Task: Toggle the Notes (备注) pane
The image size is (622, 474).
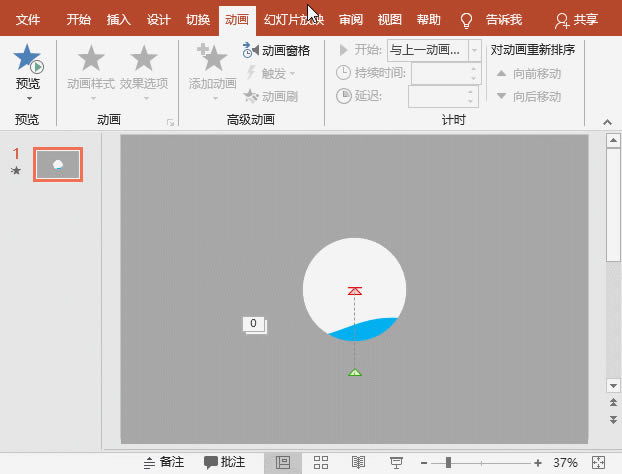Action: [x=164, y=462]
